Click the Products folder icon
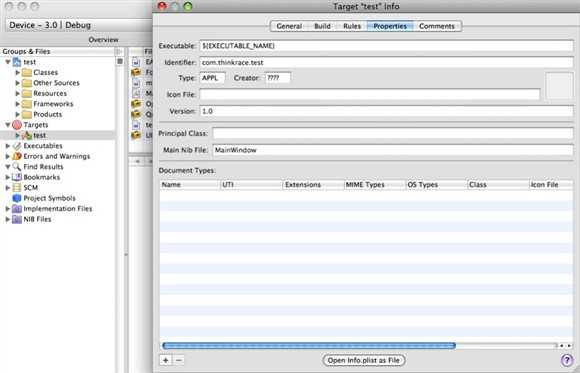The height and width of the screenshot is (373, 580). [x=27, y=114]
